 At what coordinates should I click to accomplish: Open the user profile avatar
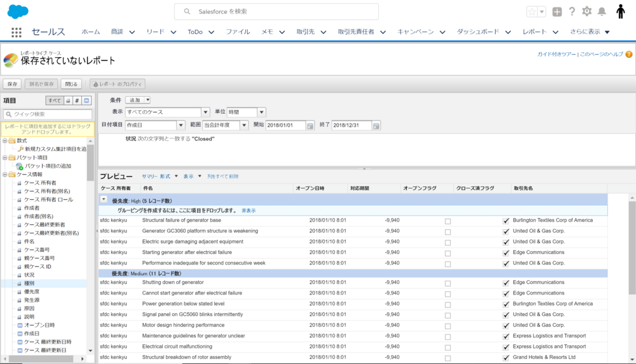point(620,12)
